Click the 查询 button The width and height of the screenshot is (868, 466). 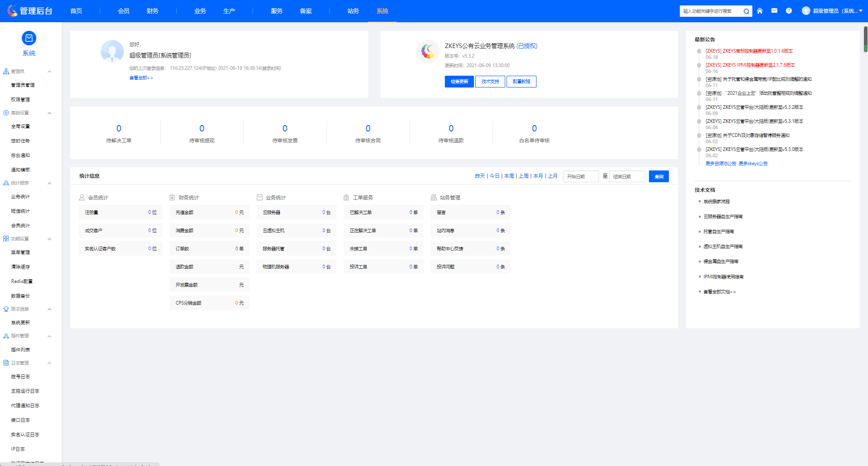(659, 176)
